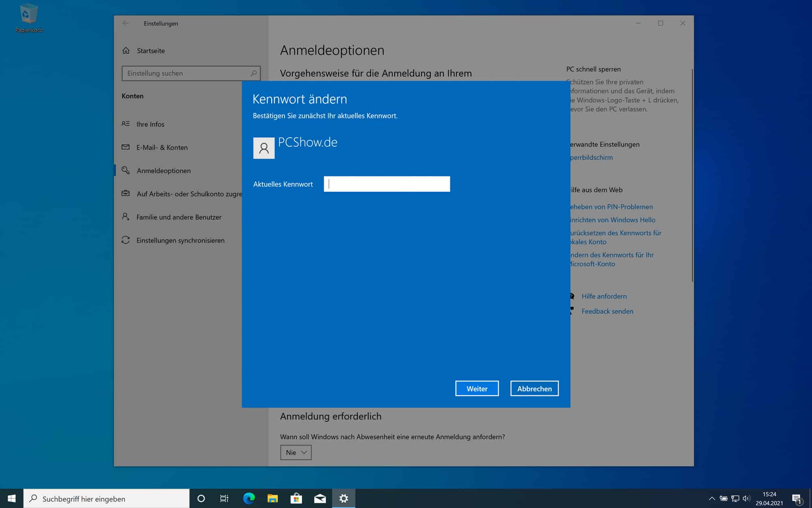
Task: Open Einrichten von Windows Hello link
Action: click(612, 220)
